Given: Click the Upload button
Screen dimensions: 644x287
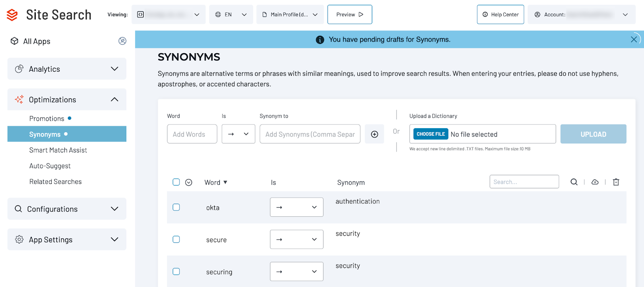Looking at the screenshot, I should tap(593, 134).
